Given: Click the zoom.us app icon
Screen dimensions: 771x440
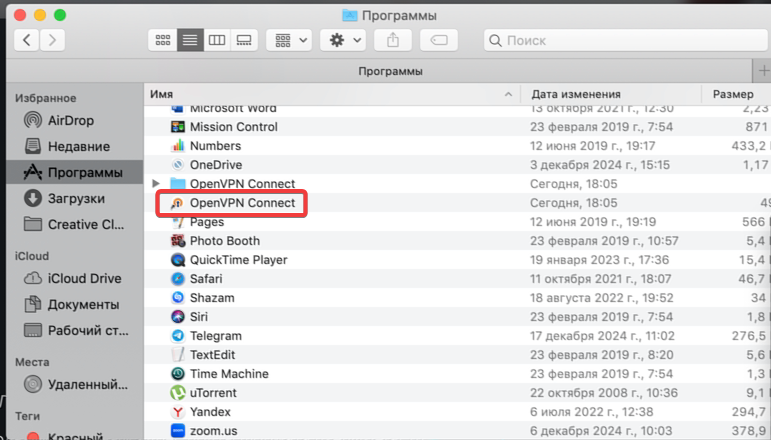Looking at the screenshot, I should point(178,431).
